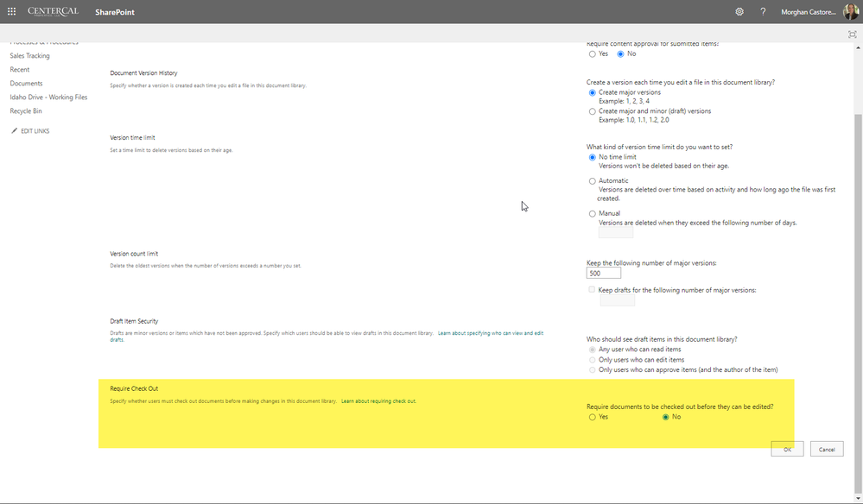Select No for content approval
The width and height of the screenshot is (863, 504).
[x=620, y=54]
